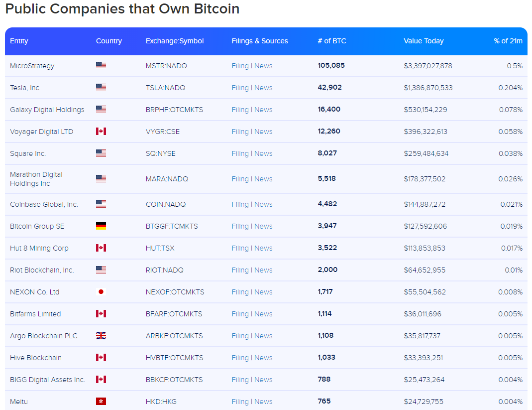Click the Japan flag for NEXON Co. Ltd
Screen dimensions: 532x410
click(101, 292)
